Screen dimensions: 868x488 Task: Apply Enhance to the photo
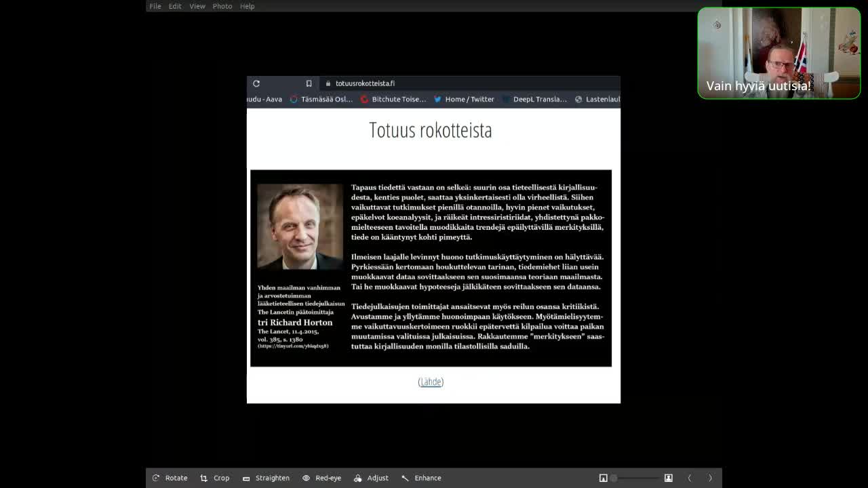420,478
